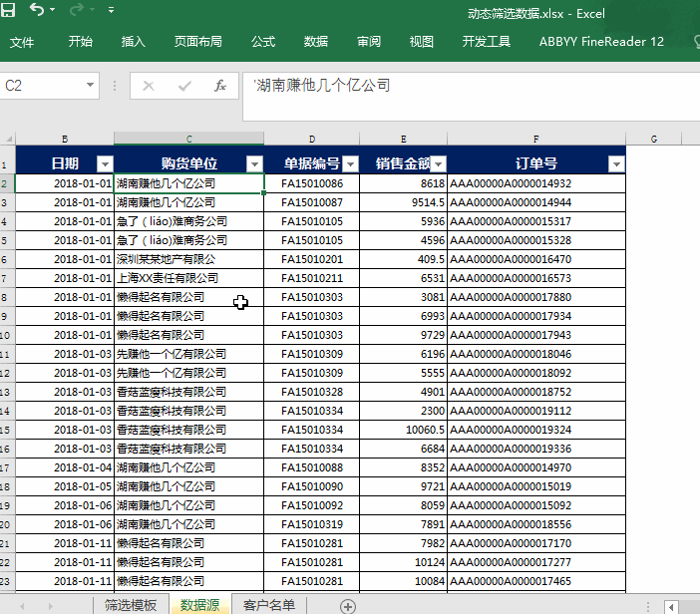The image size is (700, 614).
Task: Select order cell AAA00000A0000014932
Action: pyautogui.click(x=536, y=183)
